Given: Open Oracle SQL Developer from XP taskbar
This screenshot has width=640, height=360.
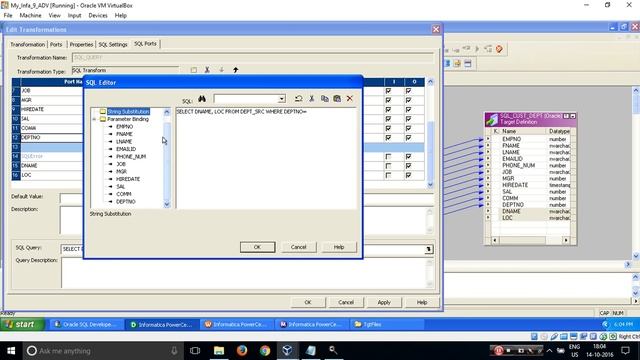Looking at the screenshot, I should [86, 324].
